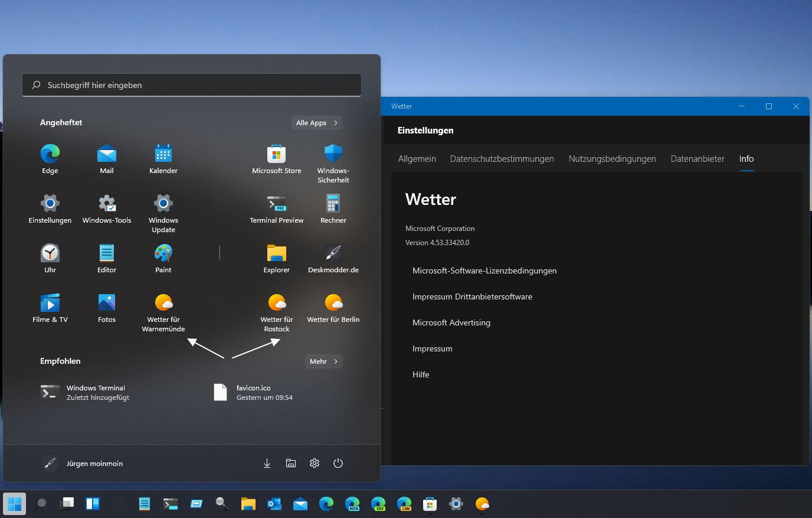812x518 pixels.
Task: Click the Downloads folder icon in Start footer
Action: click(x=267, y=463)
